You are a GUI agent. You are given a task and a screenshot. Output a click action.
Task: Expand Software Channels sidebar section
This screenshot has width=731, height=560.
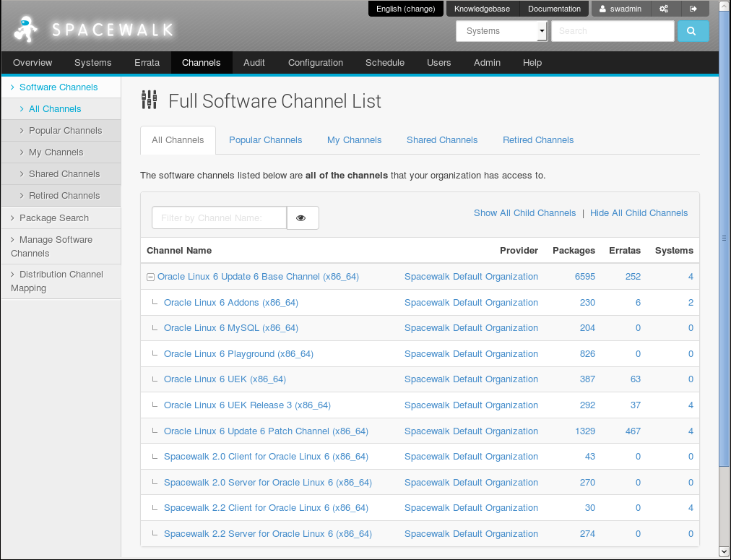click(59, 87)
